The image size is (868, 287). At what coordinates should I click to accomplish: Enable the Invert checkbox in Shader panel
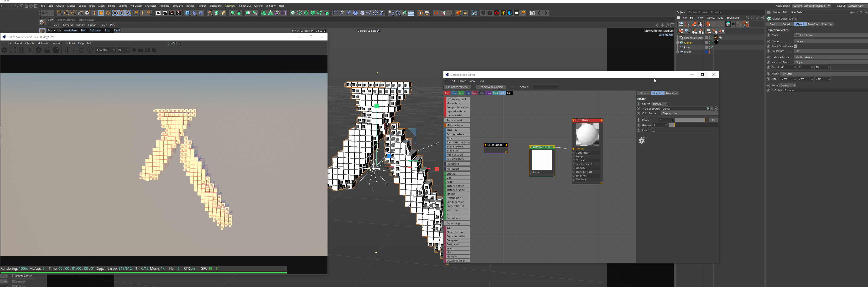653,130
